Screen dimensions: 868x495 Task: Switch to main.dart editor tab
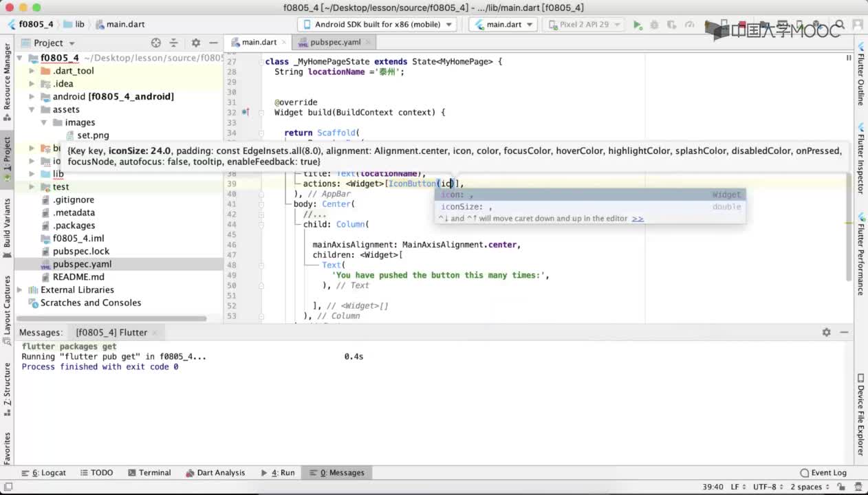pyautogui.click(x=259, y=42)
